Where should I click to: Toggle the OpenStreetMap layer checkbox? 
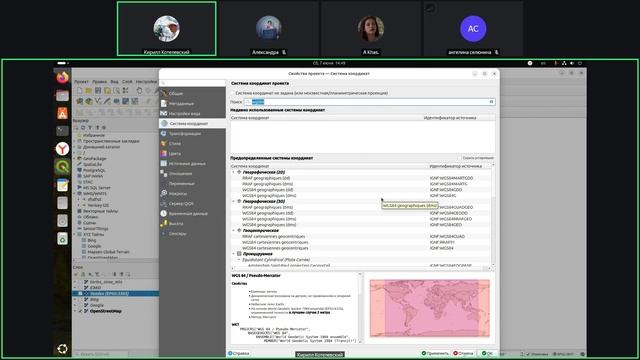click(x=80, y=311)
